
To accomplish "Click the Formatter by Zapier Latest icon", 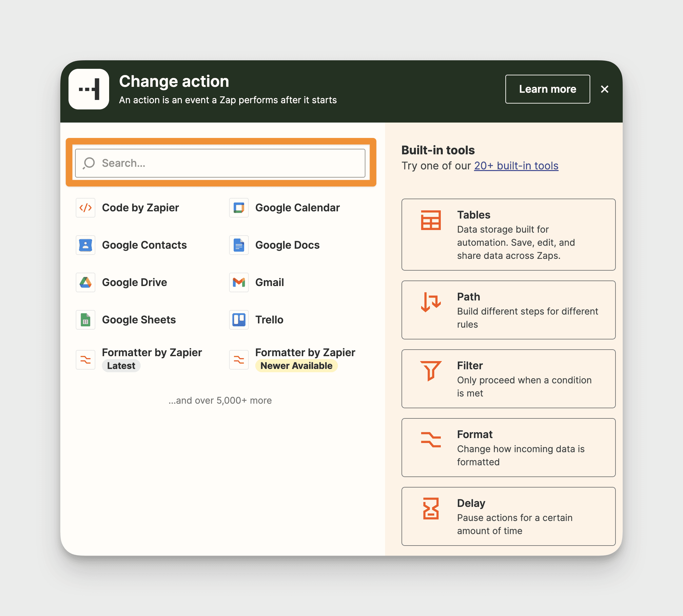I will pyautogui.click(x=85, y=359).
